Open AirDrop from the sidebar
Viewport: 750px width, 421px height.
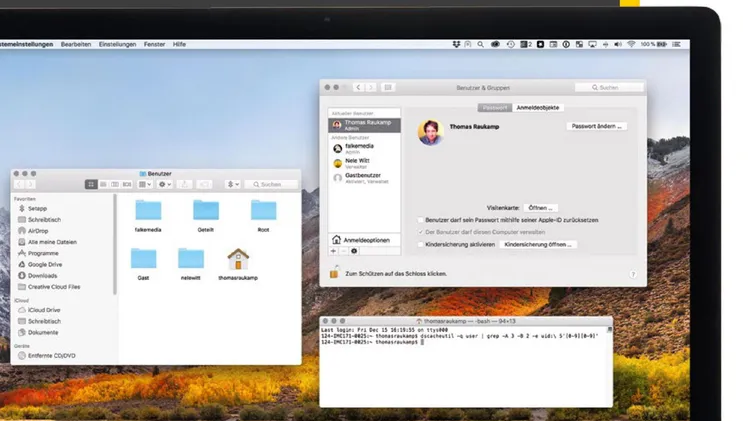[38, 231]
